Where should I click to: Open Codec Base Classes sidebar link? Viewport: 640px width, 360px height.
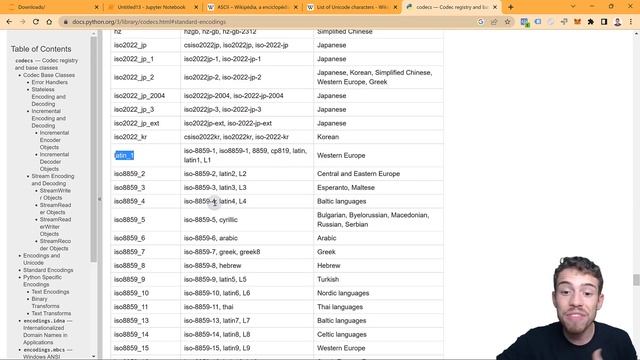click(x=49, y=75)
